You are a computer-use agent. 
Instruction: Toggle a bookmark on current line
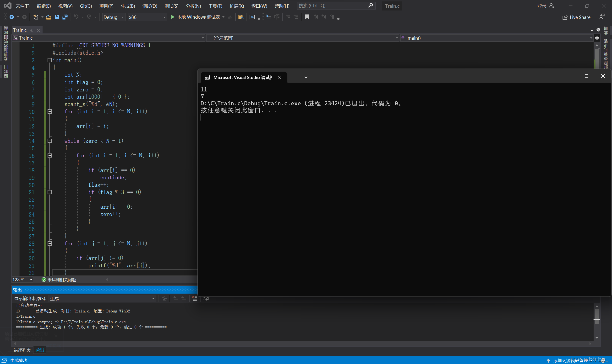tap(307, 17)
